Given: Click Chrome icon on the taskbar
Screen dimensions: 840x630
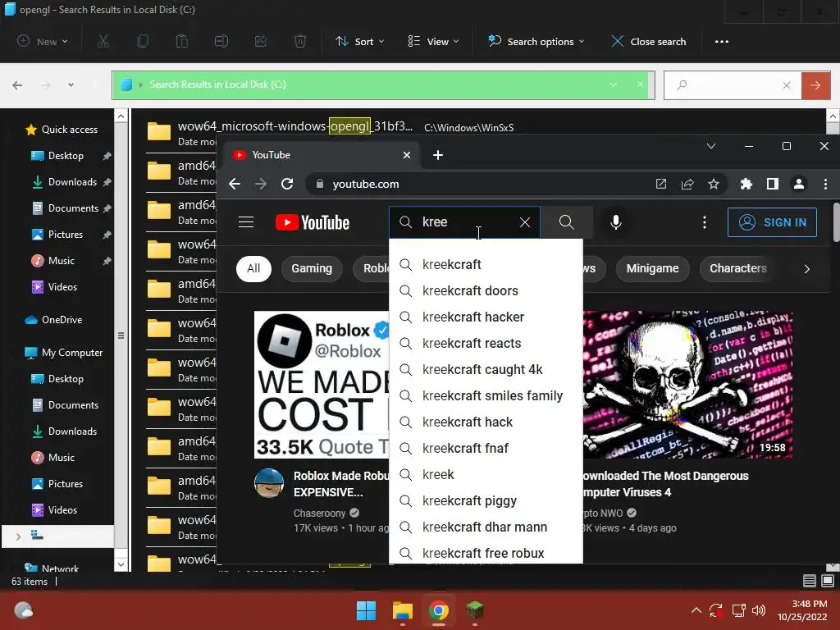Looking at the screenshot, I should (438, 610).
